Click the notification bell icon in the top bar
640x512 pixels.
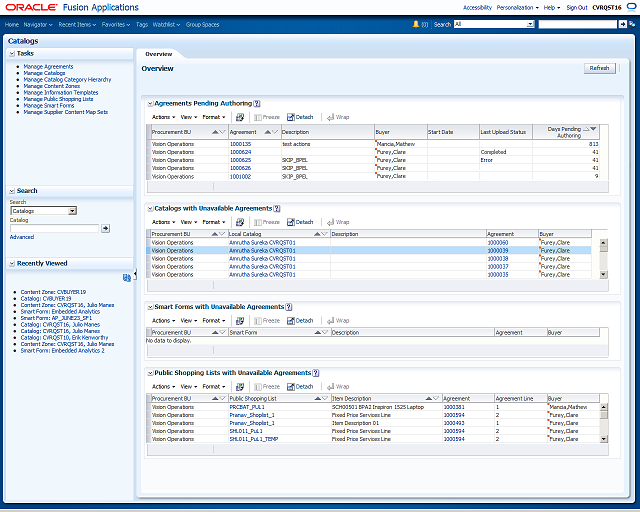coord(416,24)
